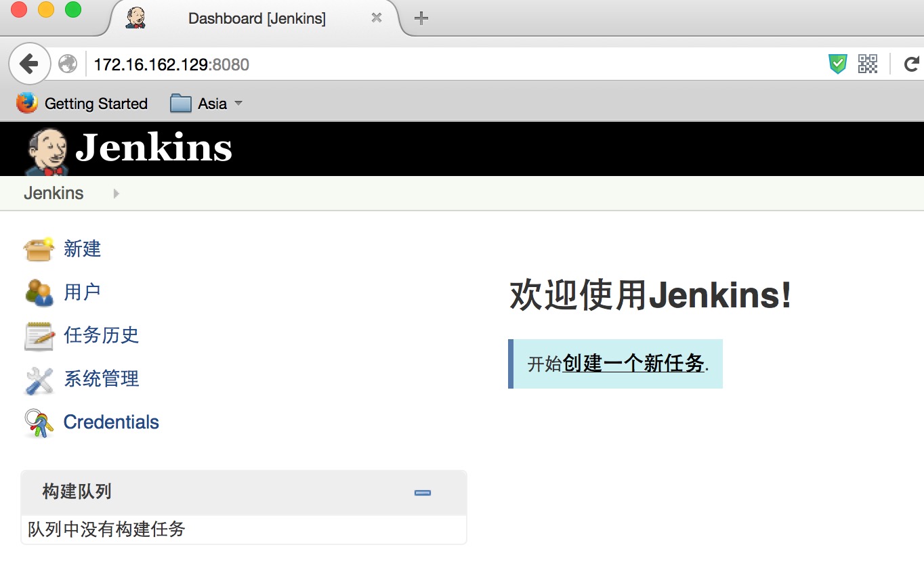Collapse the 构建队列 panel

pos(422,493)
